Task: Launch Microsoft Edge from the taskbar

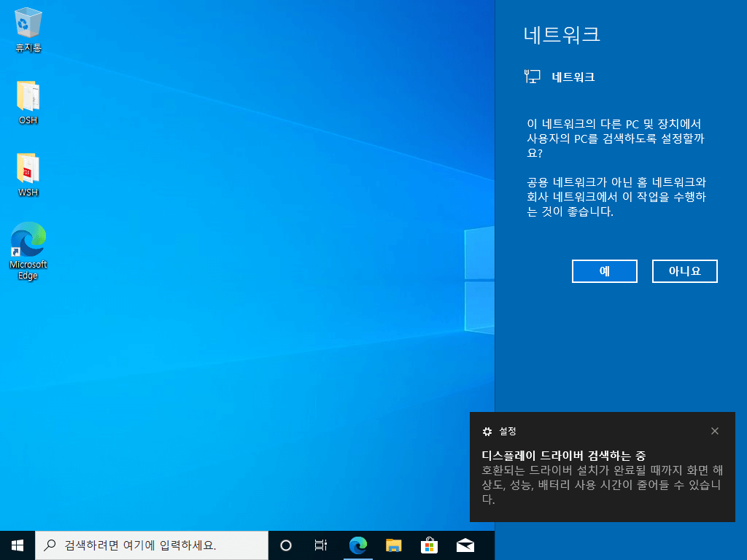Action: point(357,545)
